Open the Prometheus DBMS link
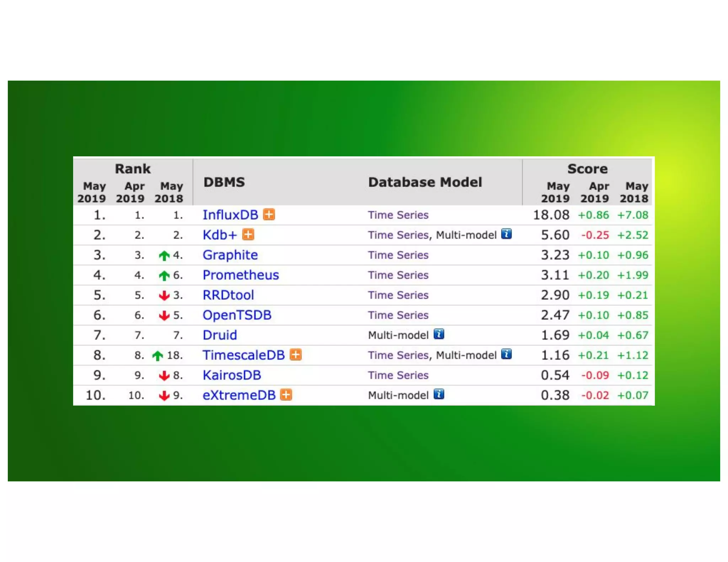The width and height of the screenshot is (728, 562). pyautogui.click(x=241, y=275)
